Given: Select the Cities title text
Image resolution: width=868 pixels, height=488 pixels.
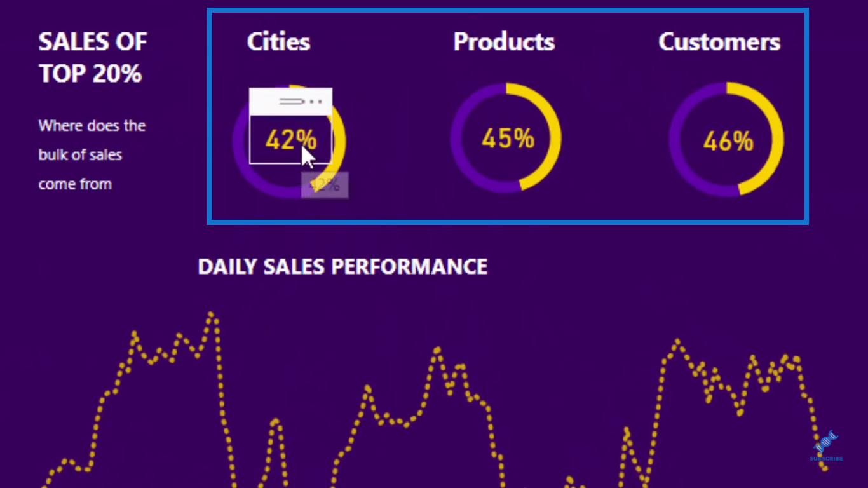Looking at the screenshot, I should click(278, 42).
